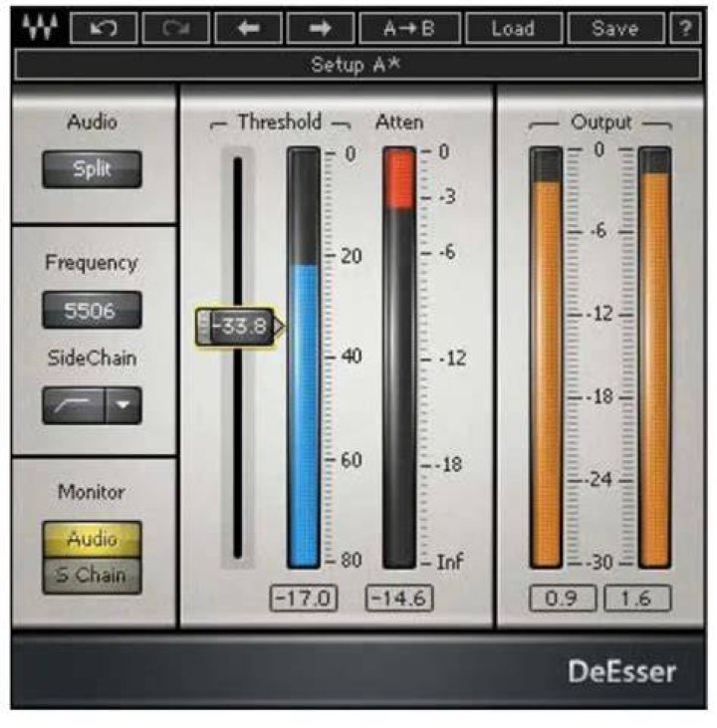This screenshot has width=717, height=728.
Task: Click the Setup A* preset name bar
Action: [x=358, y=65]
